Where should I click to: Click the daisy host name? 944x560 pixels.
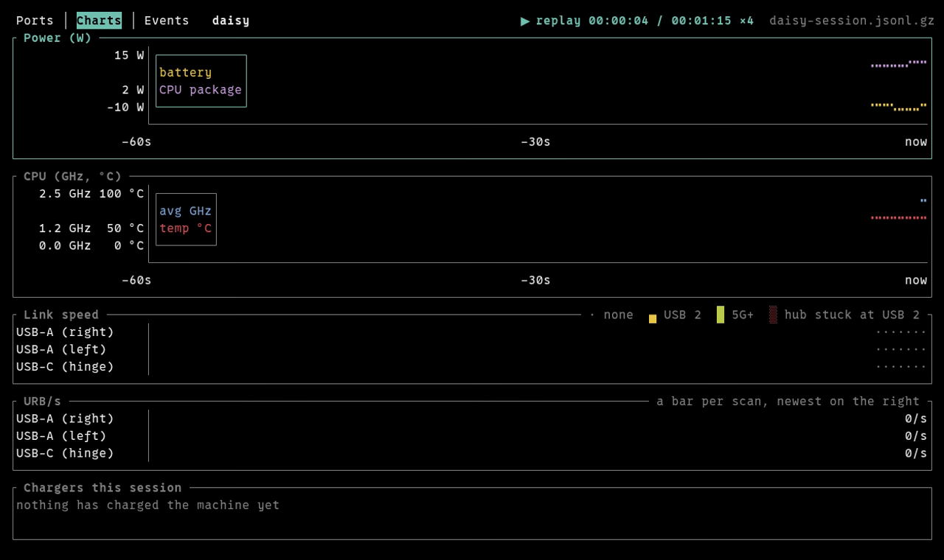(x=231, y=21)
